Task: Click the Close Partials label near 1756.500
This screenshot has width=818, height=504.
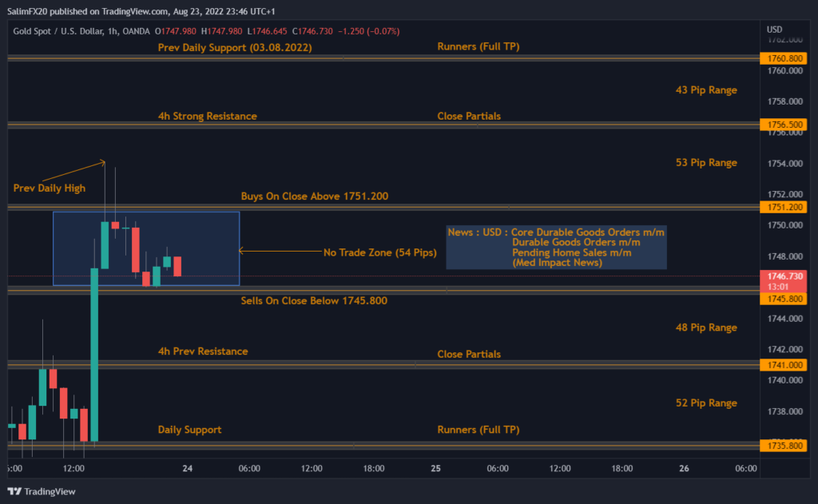Action: click(469, 116)
